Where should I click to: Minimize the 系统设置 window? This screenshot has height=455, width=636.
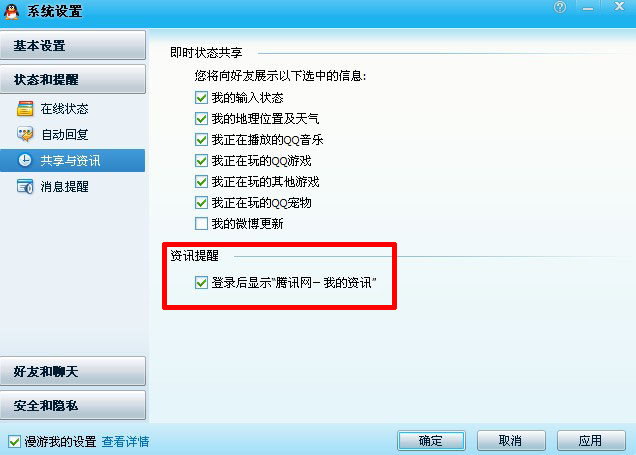tap(588, 8)
